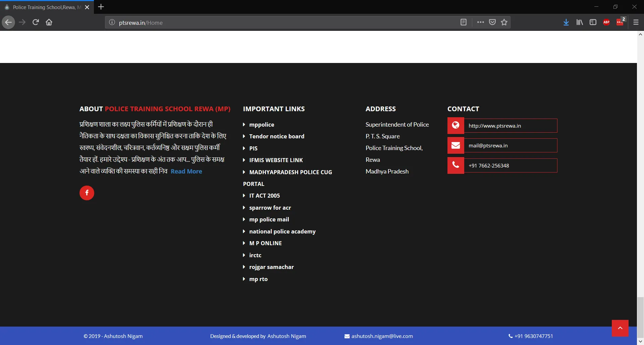Open page actions three-dot menu
This screenshot has height=345, width=644.
480,22
